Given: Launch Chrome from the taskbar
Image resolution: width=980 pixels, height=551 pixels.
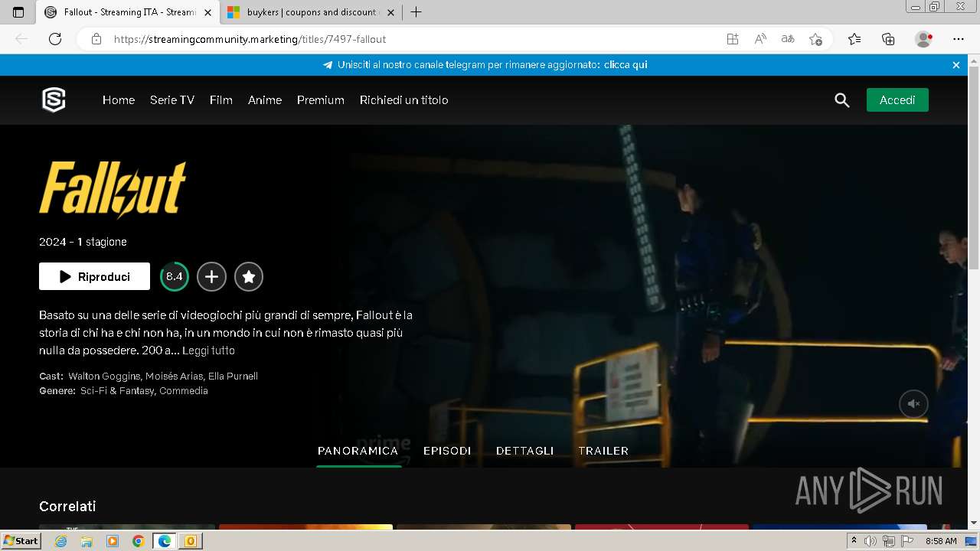Looking at the screenshot, I should [x=138, y=541].
